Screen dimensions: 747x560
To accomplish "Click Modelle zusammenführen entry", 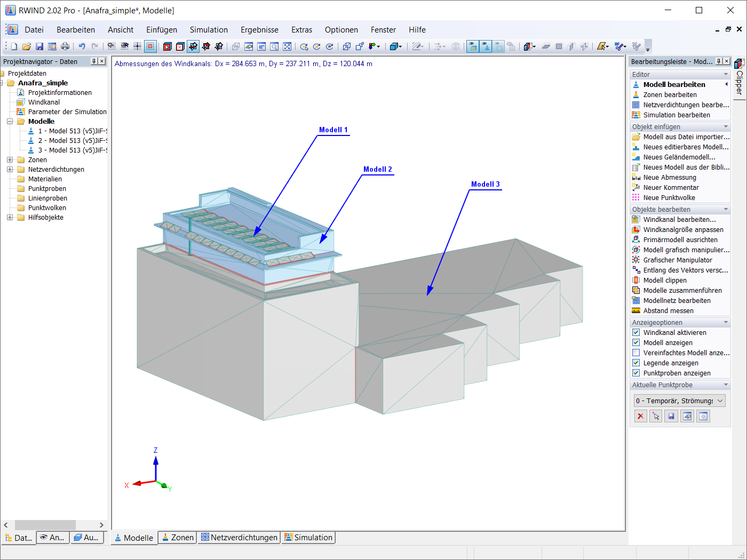I will pos(682,290).
